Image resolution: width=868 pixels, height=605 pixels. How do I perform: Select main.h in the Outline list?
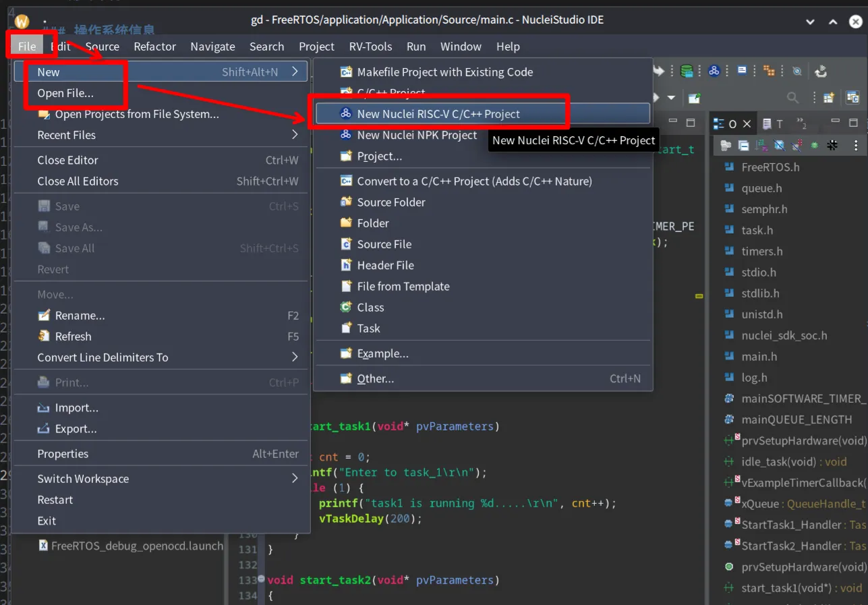759,357
